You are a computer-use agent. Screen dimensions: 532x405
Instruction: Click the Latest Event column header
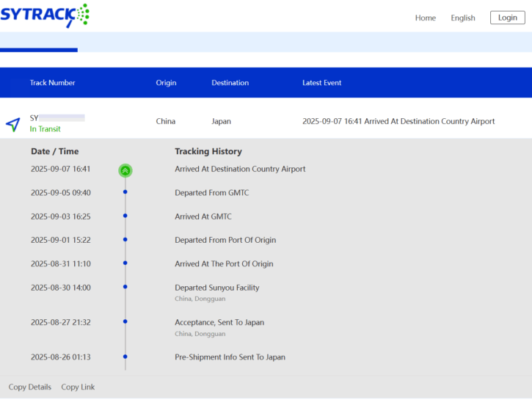(x=321, y=83)
